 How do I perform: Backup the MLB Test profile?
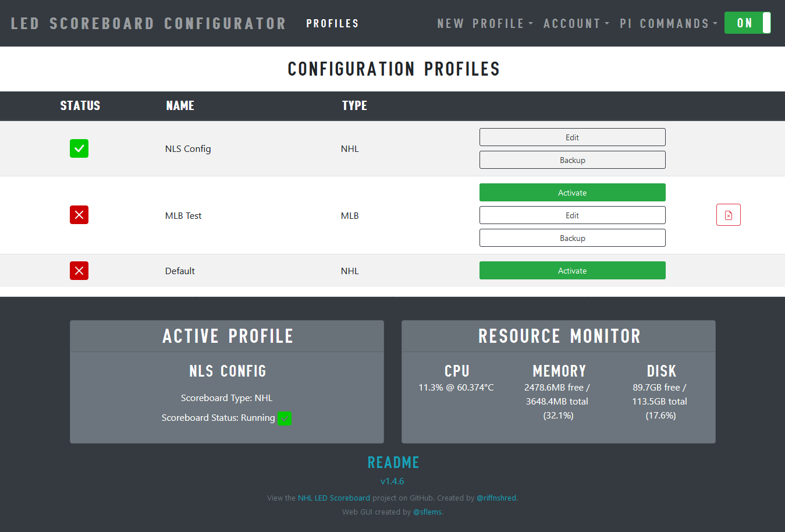pyautogui.click(x=572, y=237)
